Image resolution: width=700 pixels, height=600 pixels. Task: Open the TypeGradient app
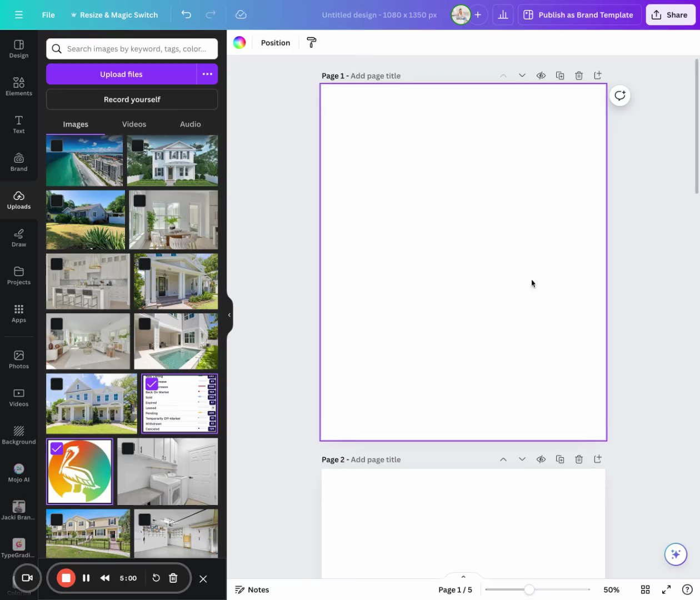(x=19, y=548)
